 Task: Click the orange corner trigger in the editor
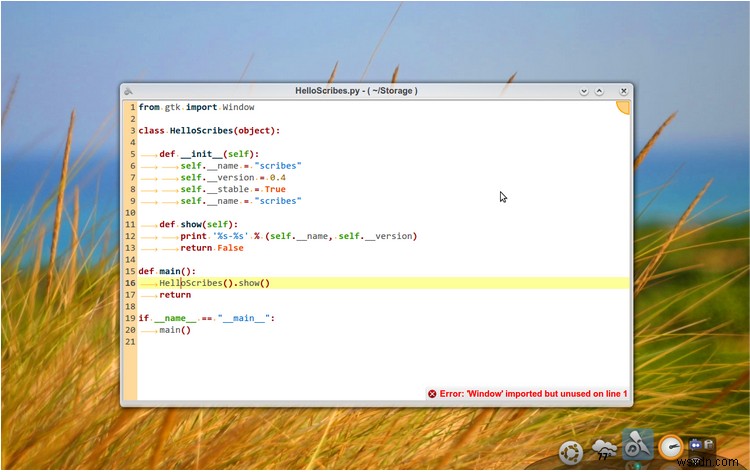point(623,106)
